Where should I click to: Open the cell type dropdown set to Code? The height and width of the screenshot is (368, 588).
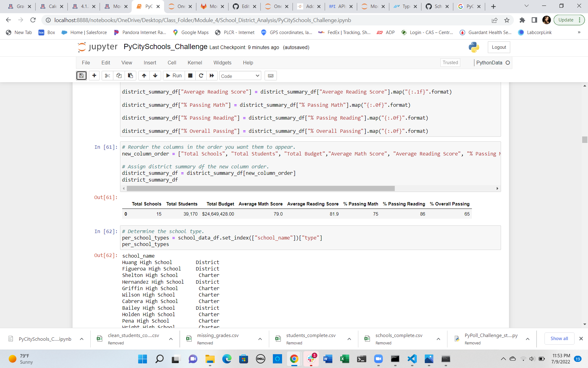coord(240,76)
